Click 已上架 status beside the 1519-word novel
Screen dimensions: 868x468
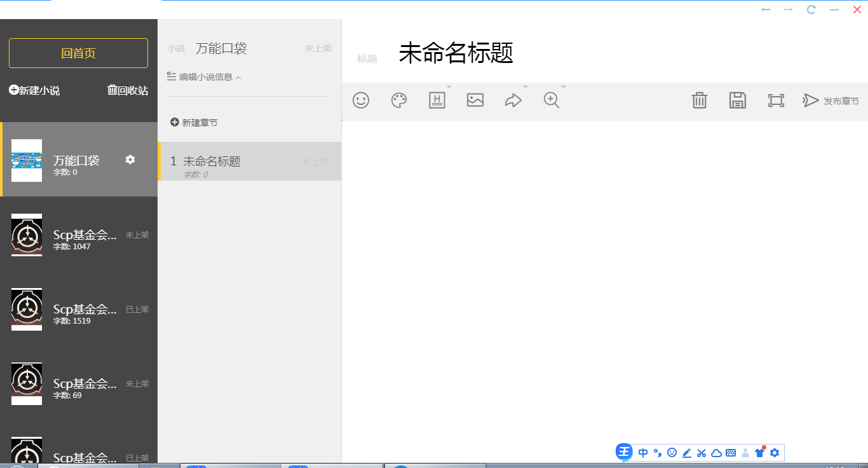pos(137,310)
